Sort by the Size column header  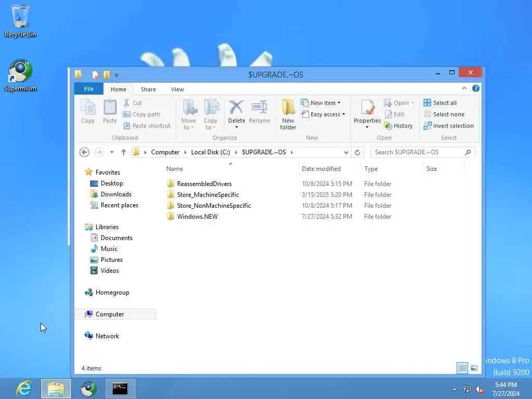click(x=444, y=169)
